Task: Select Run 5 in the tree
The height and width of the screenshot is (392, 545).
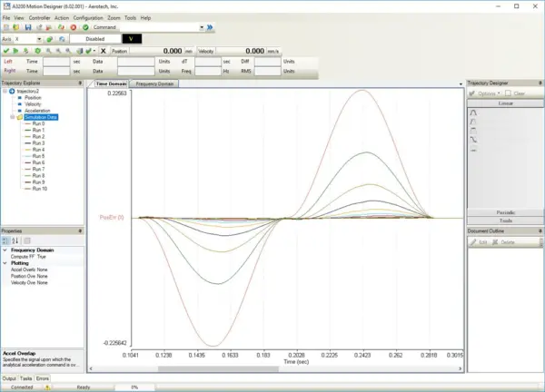Action: click(x=38, y=156)
